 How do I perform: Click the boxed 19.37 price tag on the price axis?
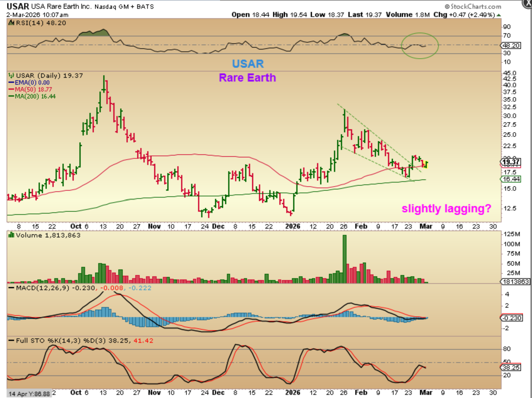511,162
